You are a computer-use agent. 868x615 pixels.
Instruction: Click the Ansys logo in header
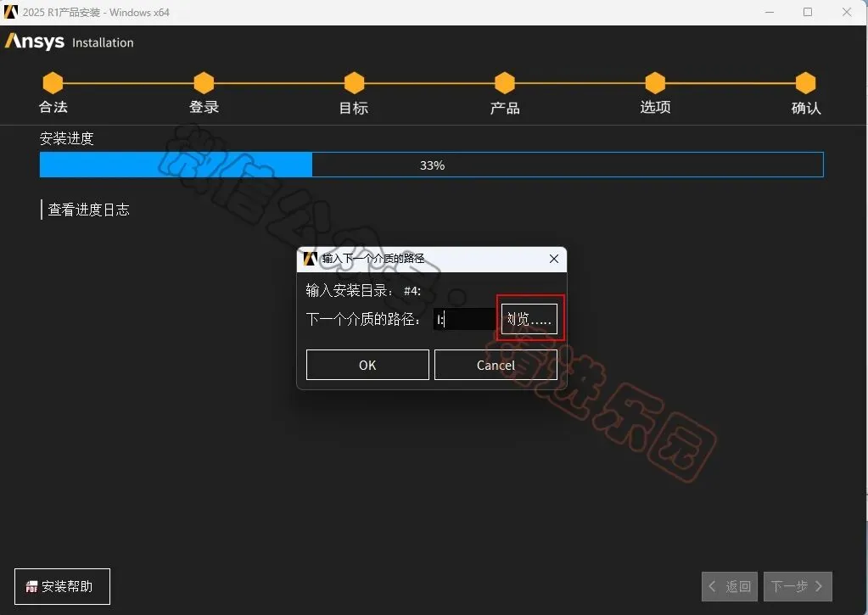[34, 42]
